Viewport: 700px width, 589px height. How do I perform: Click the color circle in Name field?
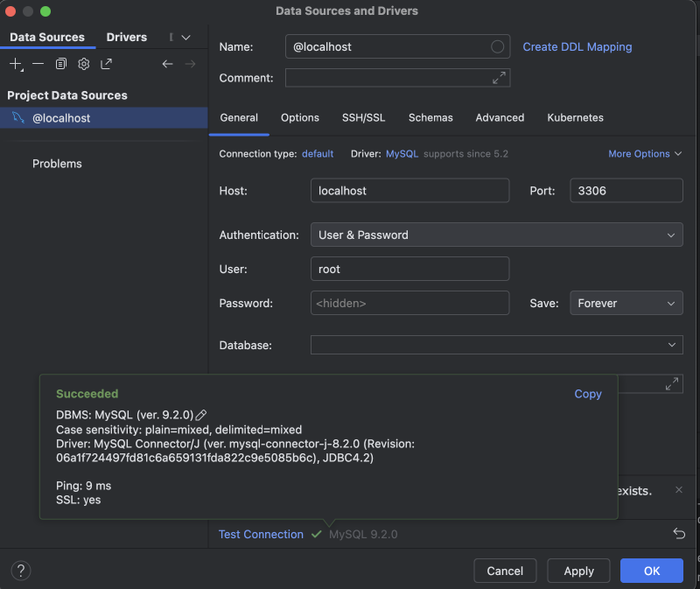pyautogui.click(x=497, y=46)
